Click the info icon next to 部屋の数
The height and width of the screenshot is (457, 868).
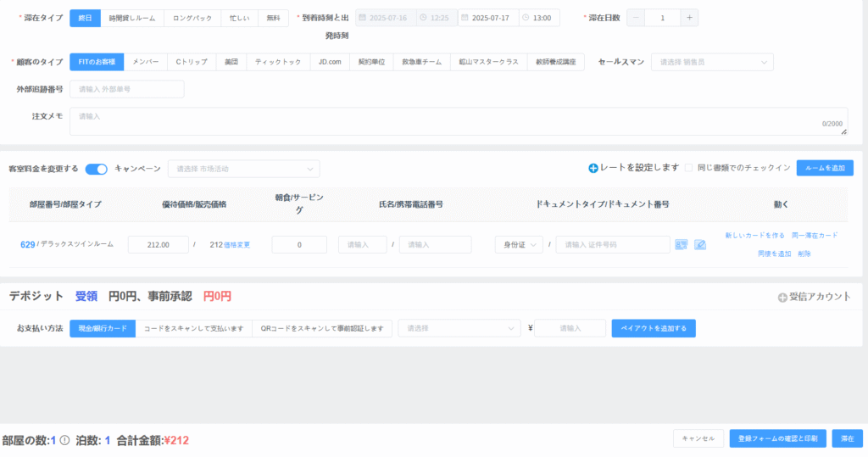tap(64, 440)
